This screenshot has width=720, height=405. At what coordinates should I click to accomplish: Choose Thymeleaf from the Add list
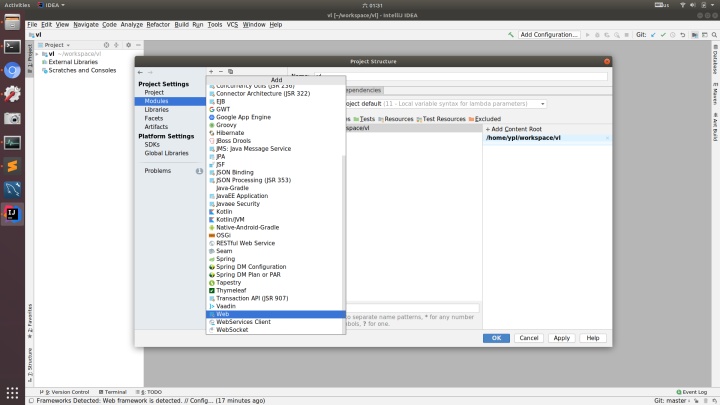pyautogui.click(x=276, y=290)
